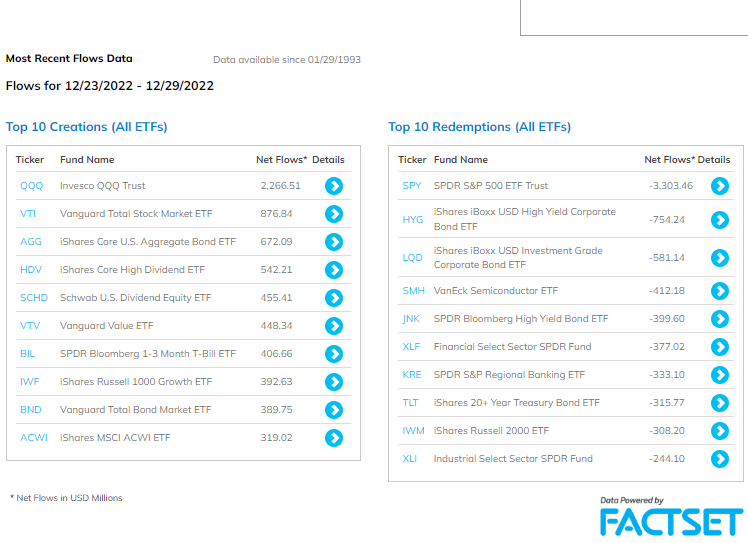This screenshot has height=543, width=748.
Task: Open the AGG ticker link
Action: [31, 242]
